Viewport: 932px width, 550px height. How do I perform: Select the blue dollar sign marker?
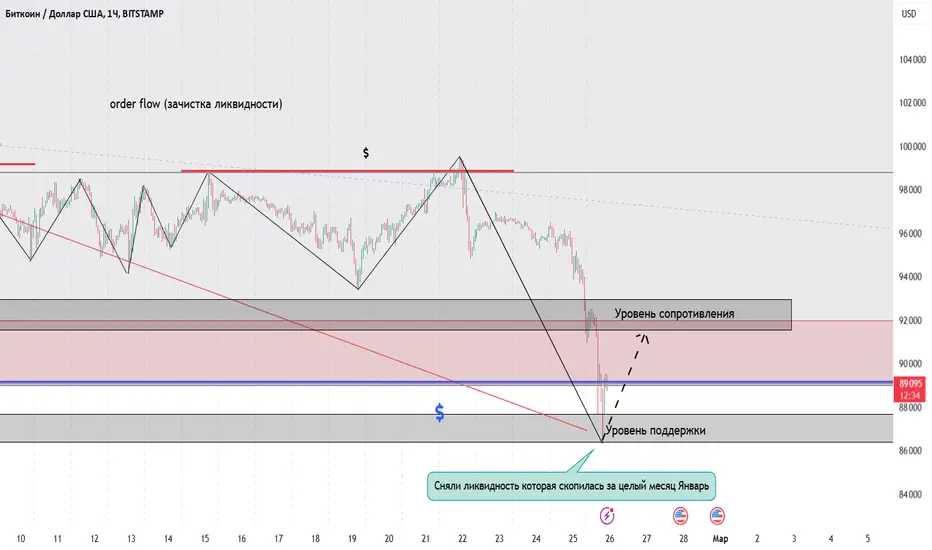pos(439,413)
